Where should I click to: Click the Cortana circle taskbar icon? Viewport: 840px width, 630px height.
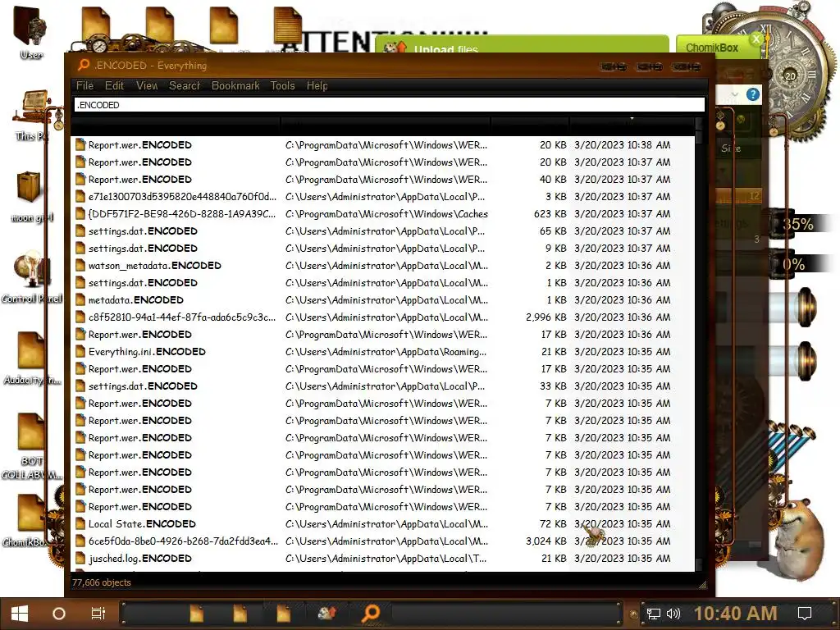(x=59, y=614)
